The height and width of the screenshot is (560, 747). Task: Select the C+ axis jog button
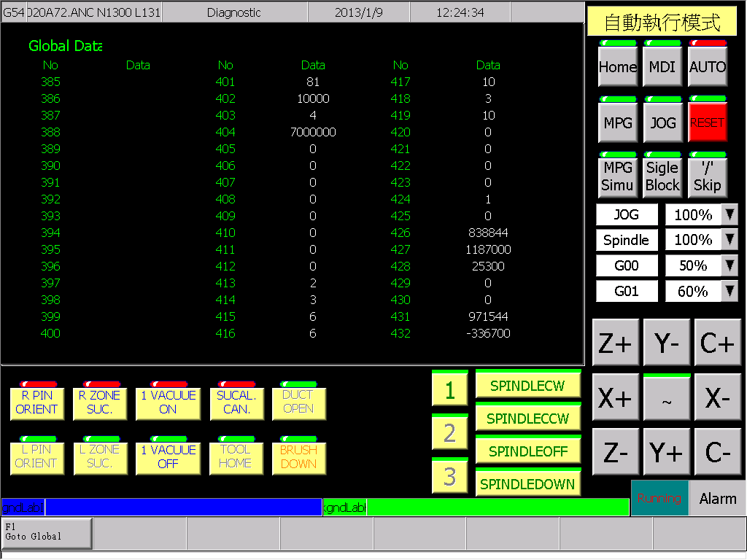click(x=718, y=343)
